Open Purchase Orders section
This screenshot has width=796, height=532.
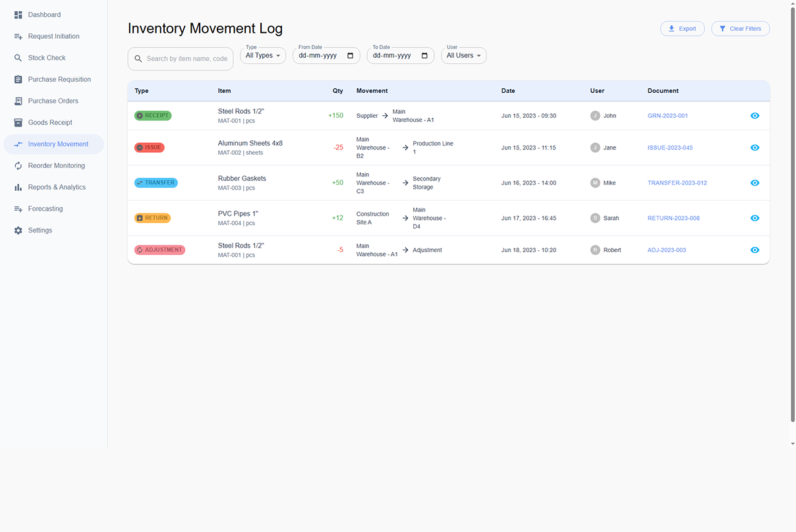pyautogui.click(x=53, y=101)
